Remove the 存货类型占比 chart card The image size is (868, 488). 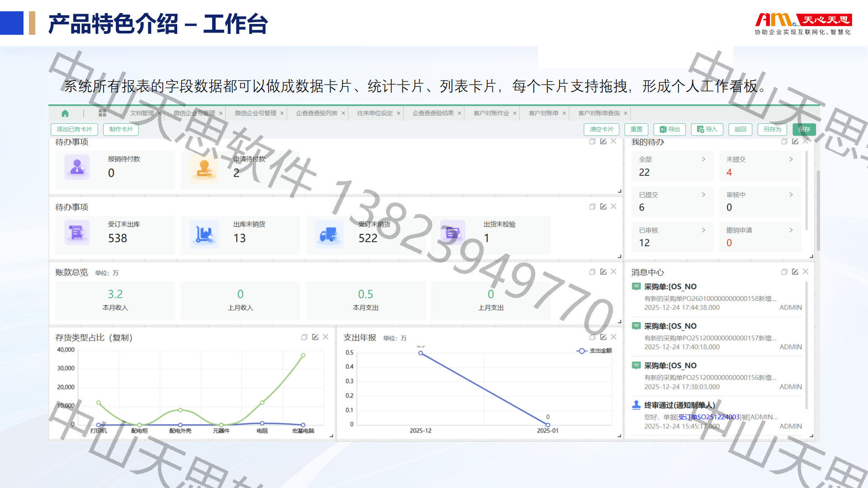click(x=325, y=337)
